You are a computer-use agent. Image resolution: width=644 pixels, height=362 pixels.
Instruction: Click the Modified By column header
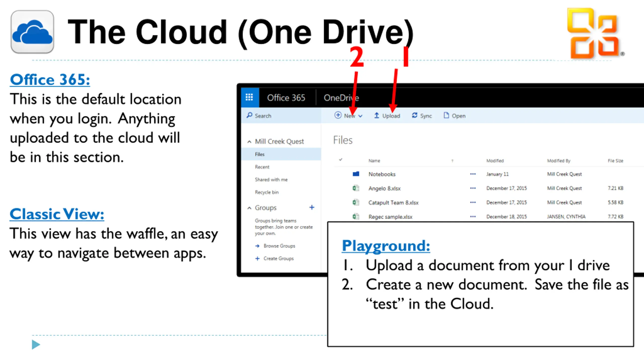[x=559, y=161]
